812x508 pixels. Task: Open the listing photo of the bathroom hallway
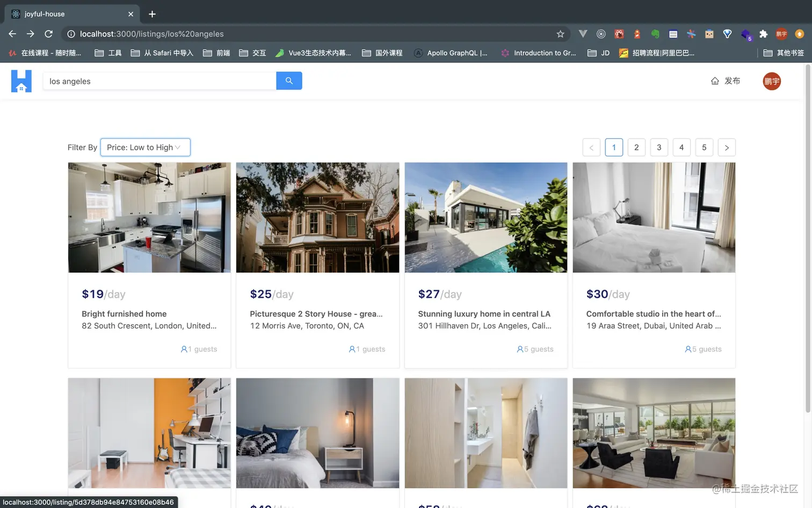coord(486,433)
